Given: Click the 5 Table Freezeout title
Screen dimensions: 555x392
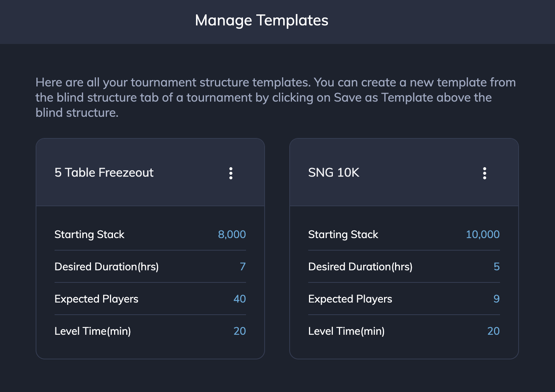Looking at the screenshot, I should coord(104,173).
